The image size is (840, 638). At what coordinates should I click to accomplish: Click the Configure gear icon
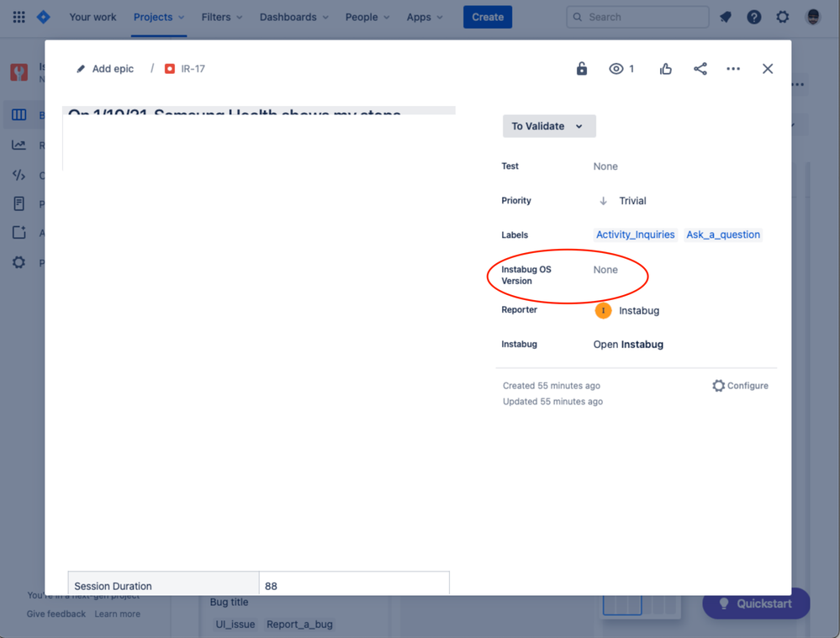[718, 386]
